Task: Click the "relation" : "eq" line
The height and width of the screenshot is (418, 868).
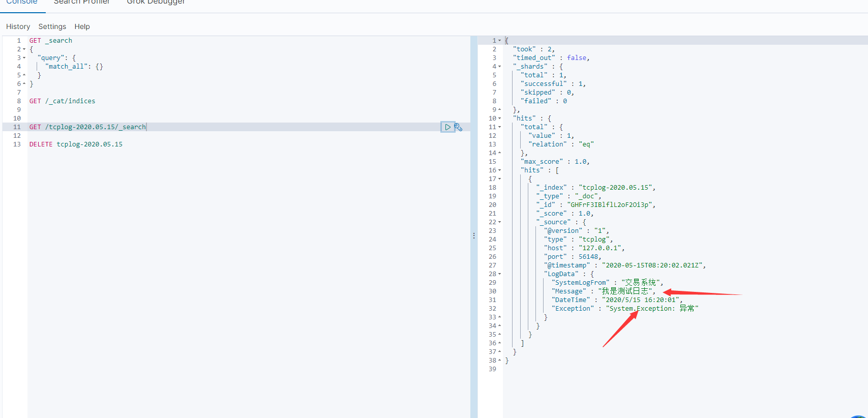Action: point(561,144)
